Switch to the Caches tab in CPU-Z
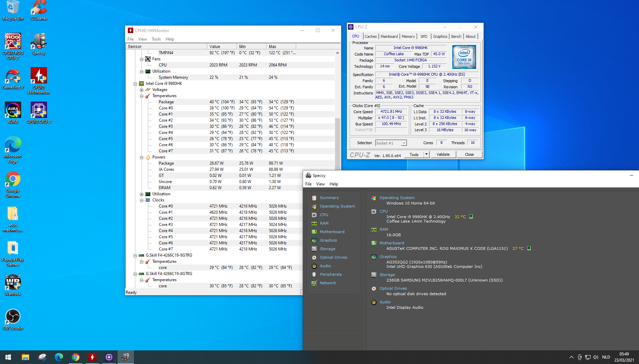The width and height of the screenshot is (639, 364). [x=370, y=36]
